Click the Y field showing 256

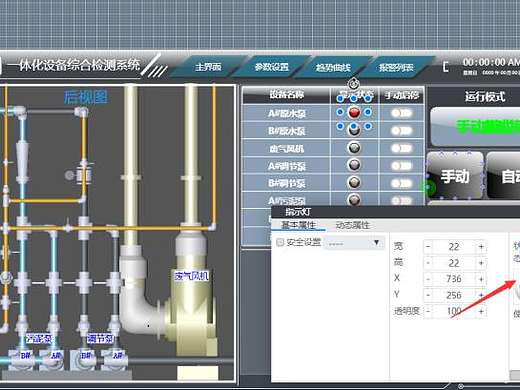(x=454, y=295)
